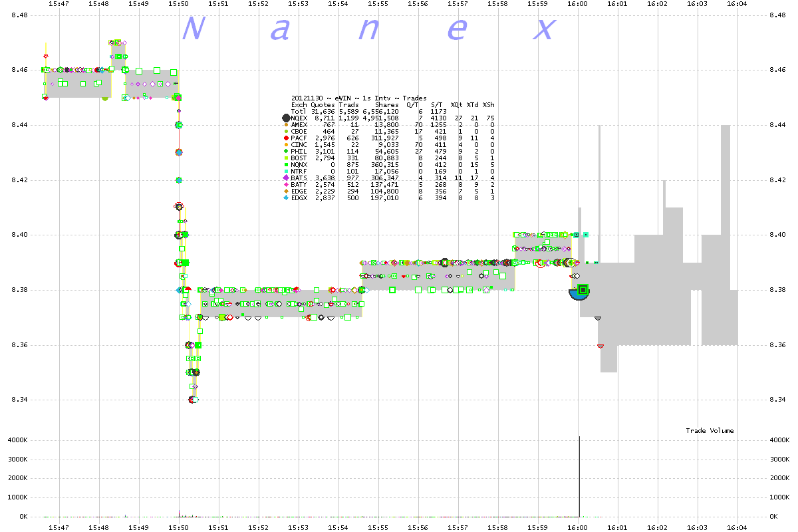Click the 'Quotes' column header
The width and height of the screenshot is (798, 532).
[323, 105]
